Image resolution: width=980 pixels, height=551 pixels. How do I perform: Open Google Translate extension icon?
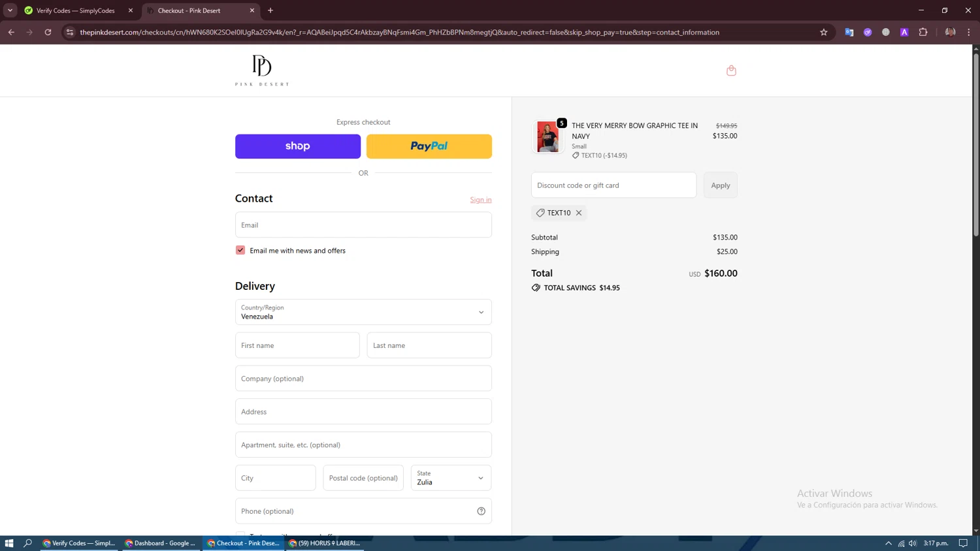tap(849, 32)
